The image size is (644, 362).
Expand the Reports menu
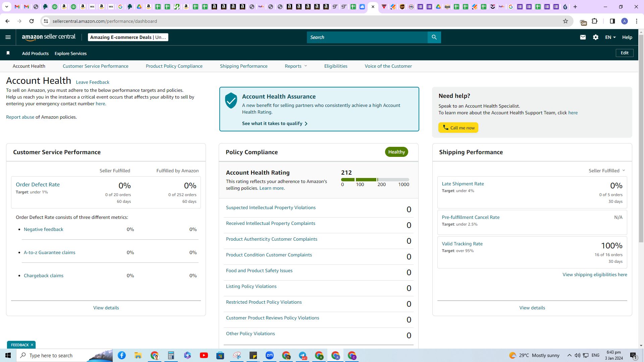click(296, 66)
